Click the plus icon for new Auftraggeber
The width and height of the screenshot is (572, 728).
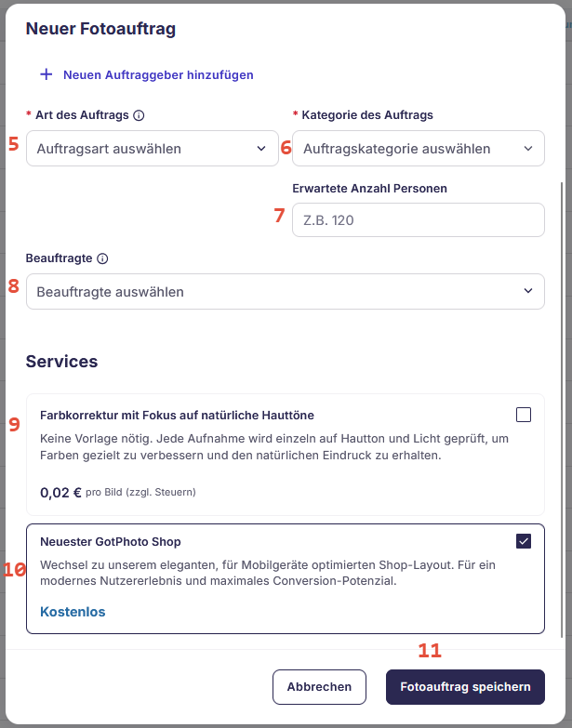46,74
